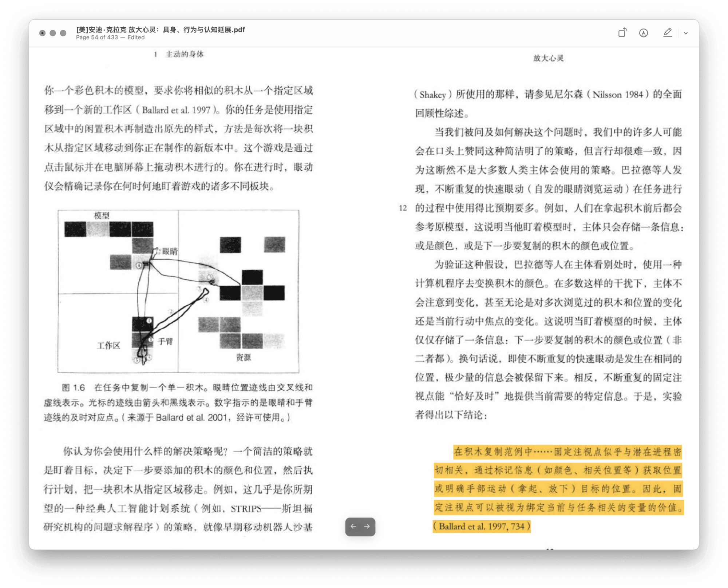Open the Markup toolbar with the pen-tip icon
728x588 pixels.
coord(643,33)
